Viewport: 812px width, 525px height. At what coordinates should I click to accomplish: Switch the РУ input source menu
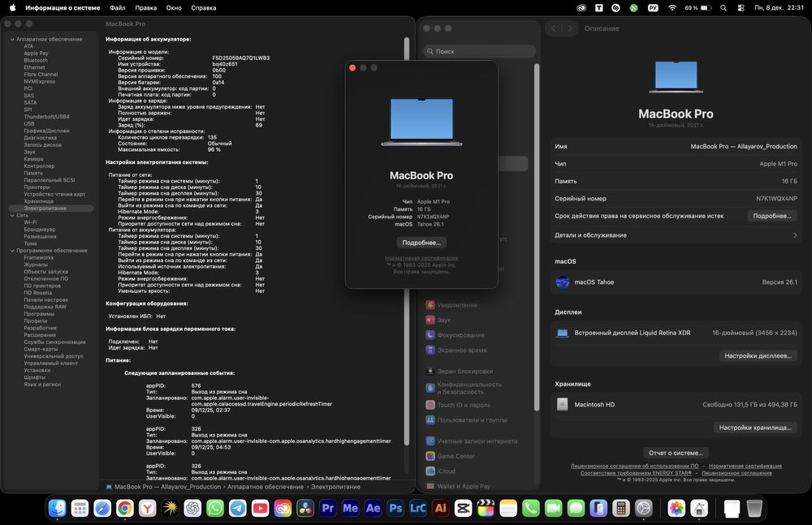pos(653,8)
